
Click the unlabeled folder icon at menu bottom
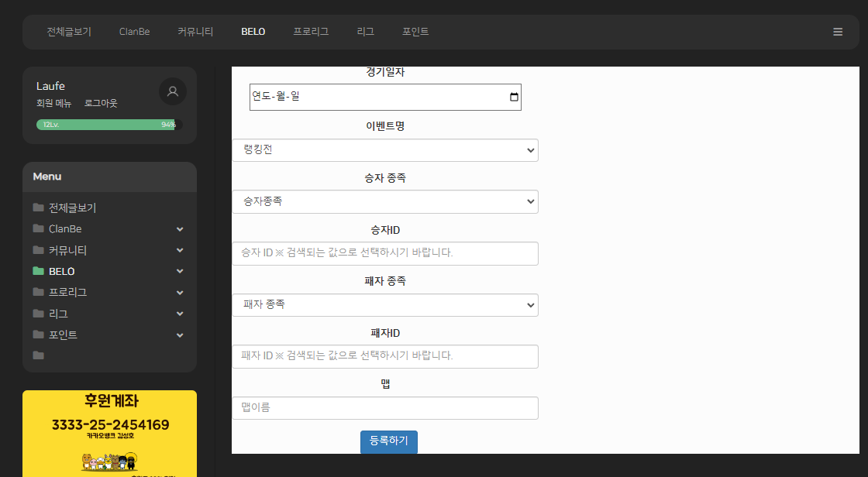tap(38, 355)
